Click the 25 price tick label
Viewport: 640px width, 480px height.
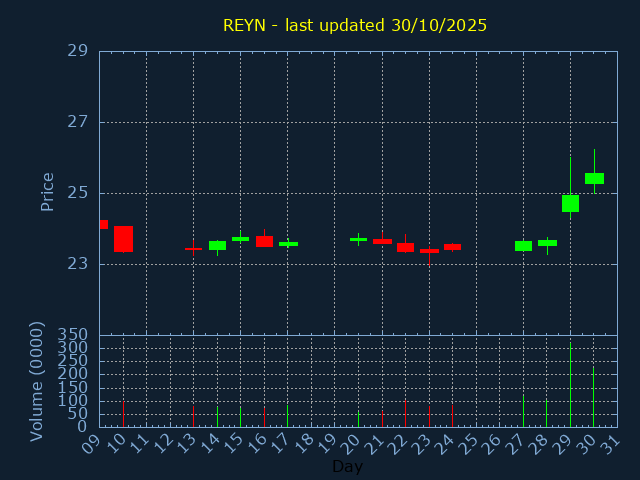click(78, 193)
